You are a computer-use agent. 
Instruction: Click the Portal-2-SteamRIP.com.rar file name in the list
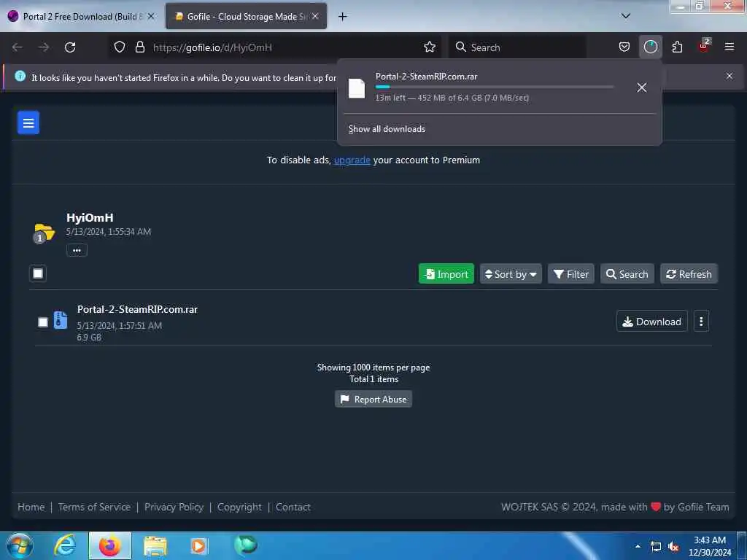[137, 309]
